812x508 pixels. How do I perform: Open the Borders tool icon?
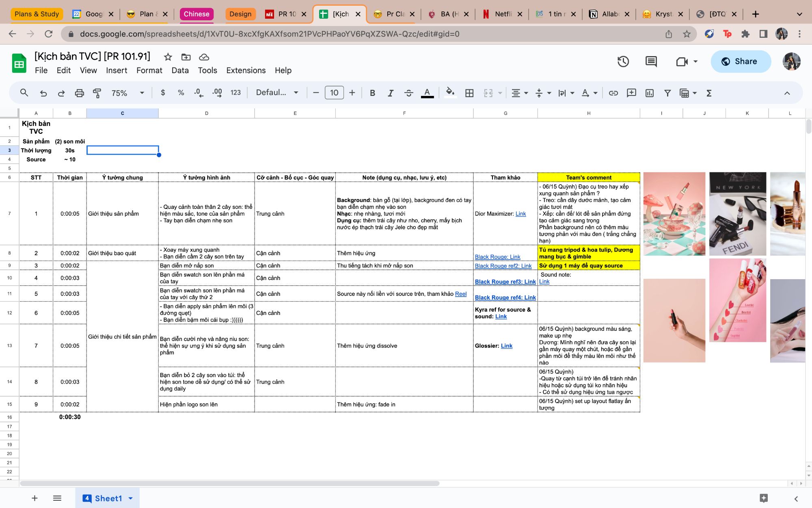tap(469, 93)
